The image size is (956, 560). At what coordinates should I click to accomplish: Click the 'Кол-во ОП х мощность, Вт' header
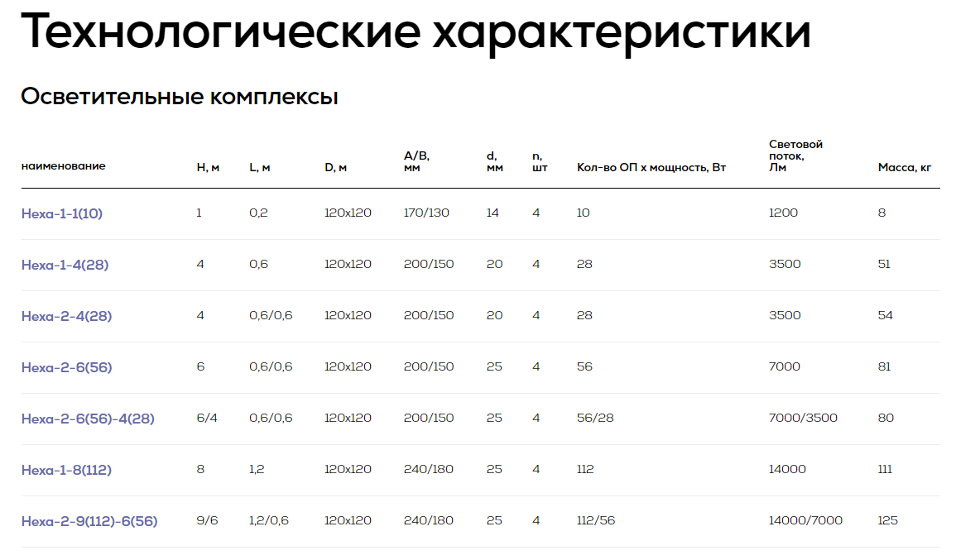click(651, 167)
